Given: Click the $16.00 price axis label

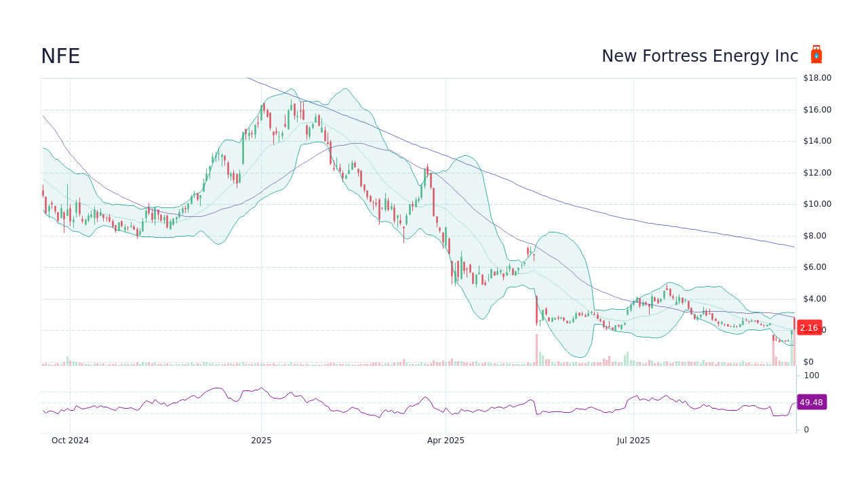Looking at the screenshot, I should pos(817,110).
